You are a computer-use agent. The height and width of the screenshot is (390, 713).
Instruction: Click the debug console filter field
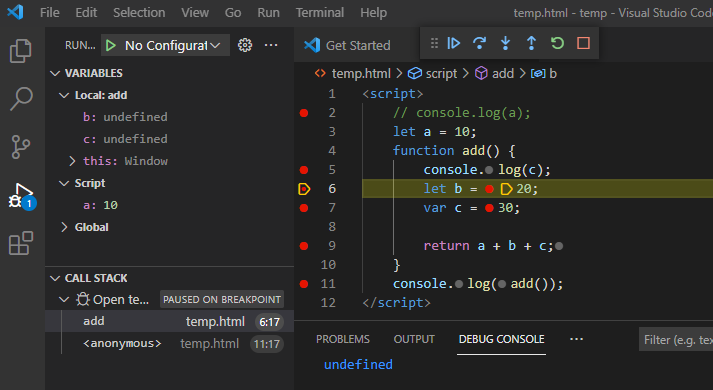tap(676, 340)
